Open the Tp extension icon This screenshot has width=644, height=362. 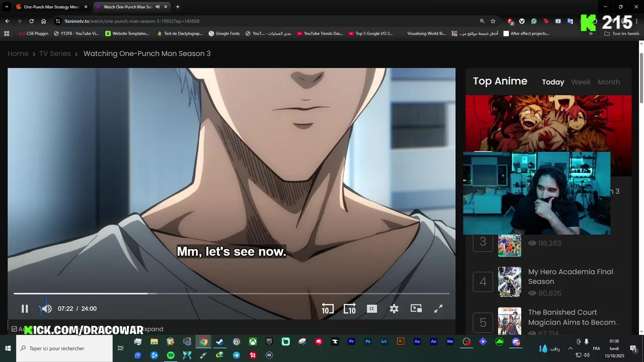546,21
